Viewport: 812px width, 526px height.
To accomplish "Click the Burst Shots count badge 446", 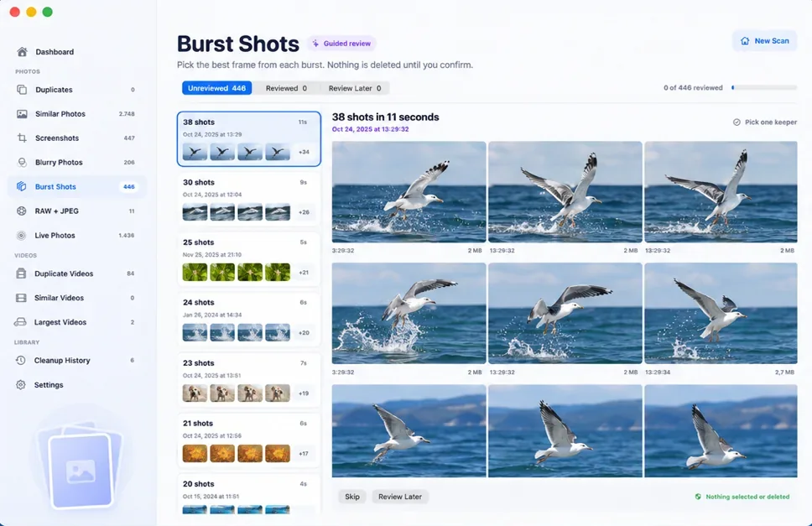I will tap(129, 186).
